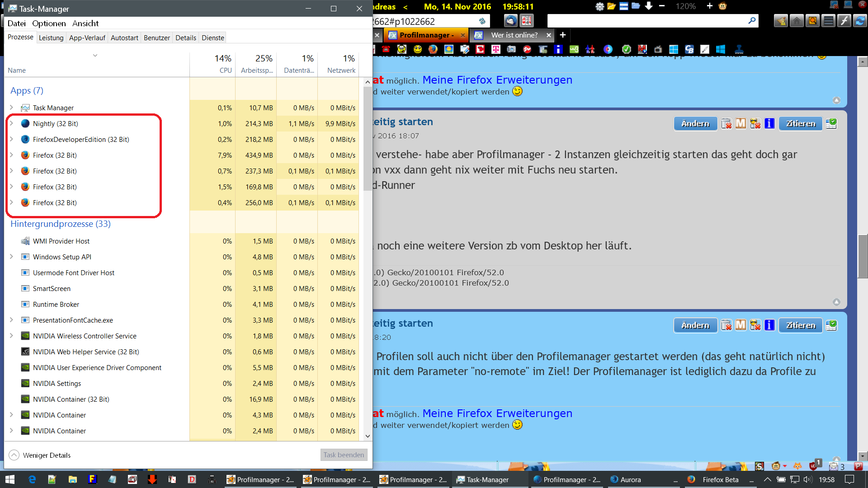Open Edge from the Windows taskbar
868x488 pixels.
(x=32, y=479)
